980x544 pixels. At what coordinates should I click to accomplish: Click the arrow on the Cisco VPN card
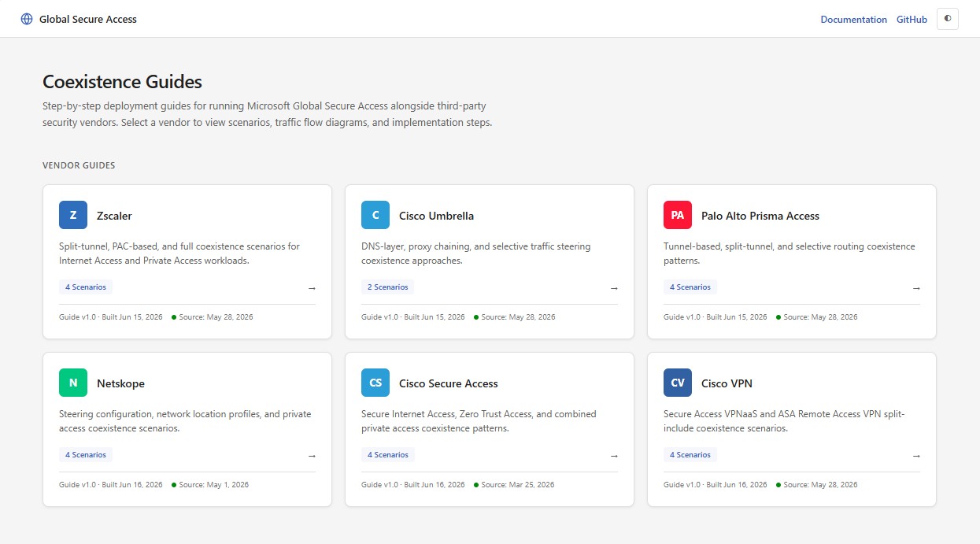[x=916, y=456]
